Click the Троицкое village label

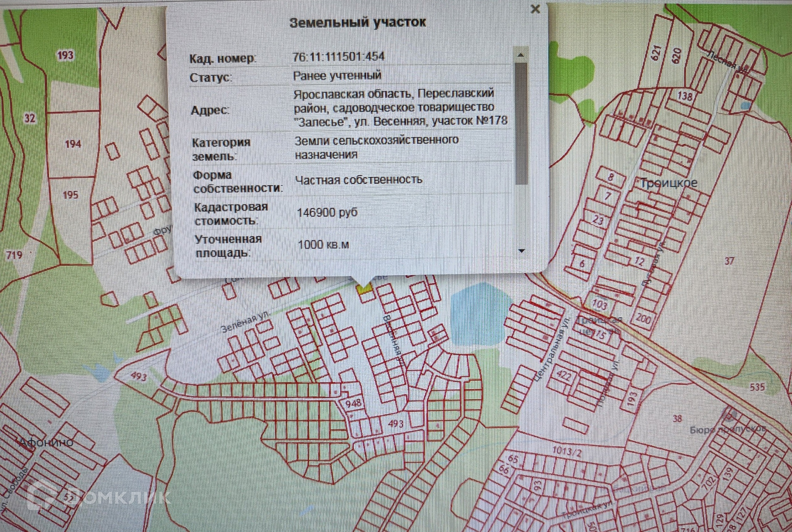tap(668, 183)
